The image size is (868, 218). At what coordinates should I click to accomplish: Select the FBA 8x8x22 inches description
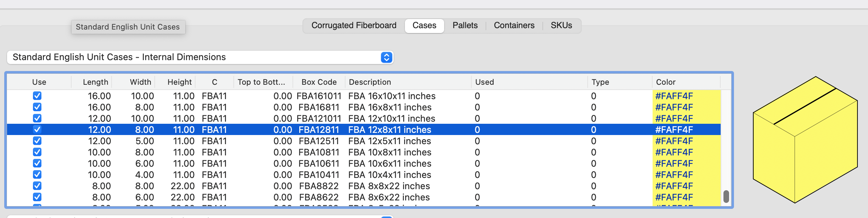click(x=389, y=186)
